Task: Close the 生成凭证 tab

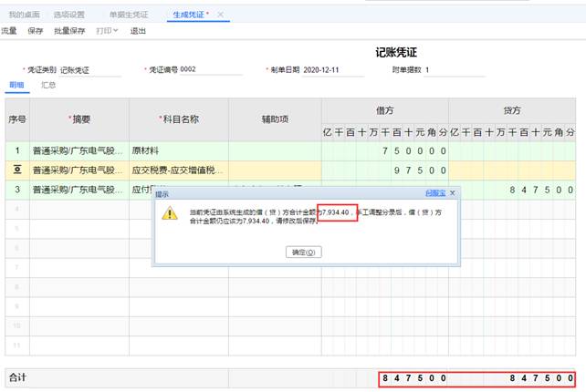Action: (x=221, y=15)
